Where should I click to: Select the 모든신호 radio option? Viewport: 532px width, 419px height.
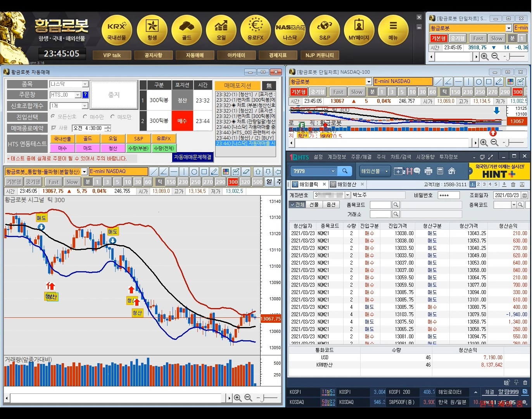click(64, 117)
